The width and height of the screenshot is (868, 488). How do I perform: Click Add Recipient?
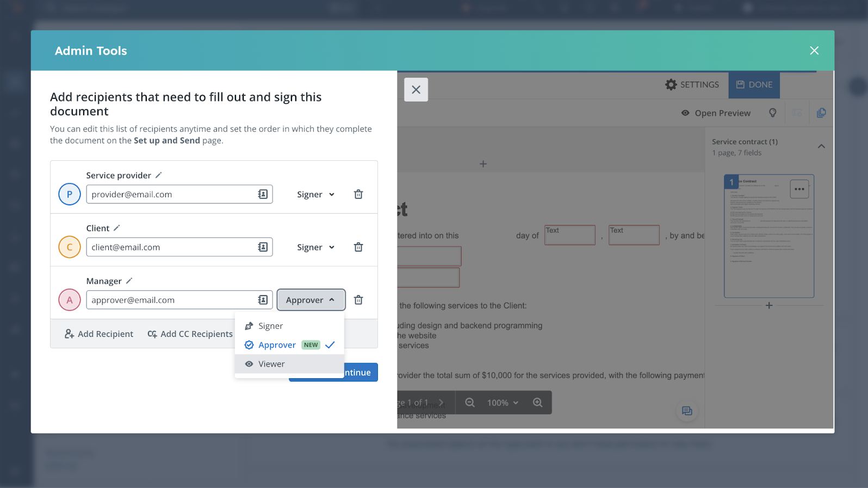tap(98, 334)
